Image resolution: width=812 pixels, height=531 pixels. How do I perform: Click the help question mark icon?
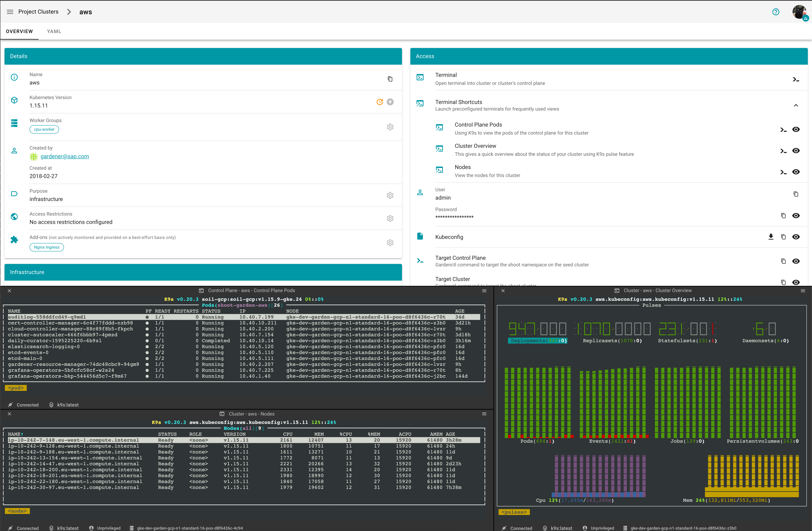tap(776, 12)
